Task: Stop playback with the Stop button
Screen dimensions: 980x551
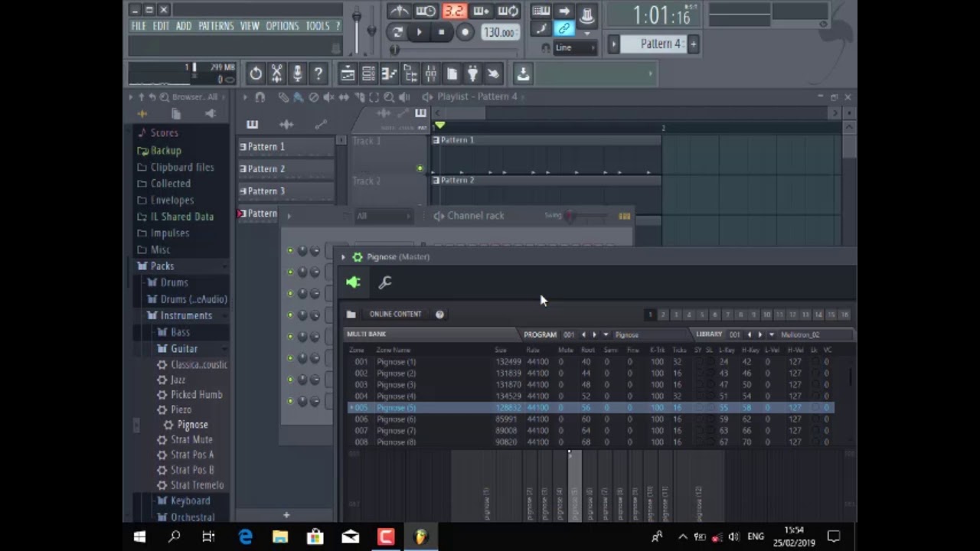Action: [x=441, y=32]
